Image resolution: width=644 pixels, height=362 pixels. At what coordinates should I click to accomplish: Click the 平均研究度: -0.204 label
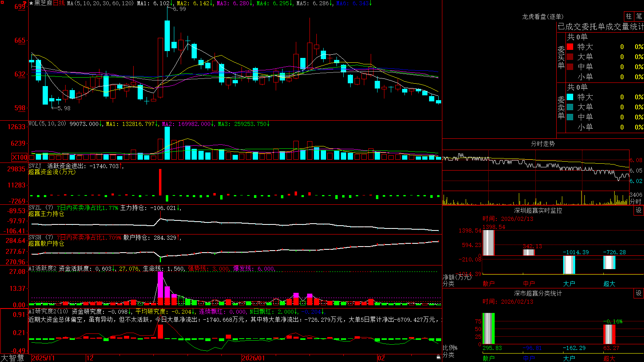[163, 311]
